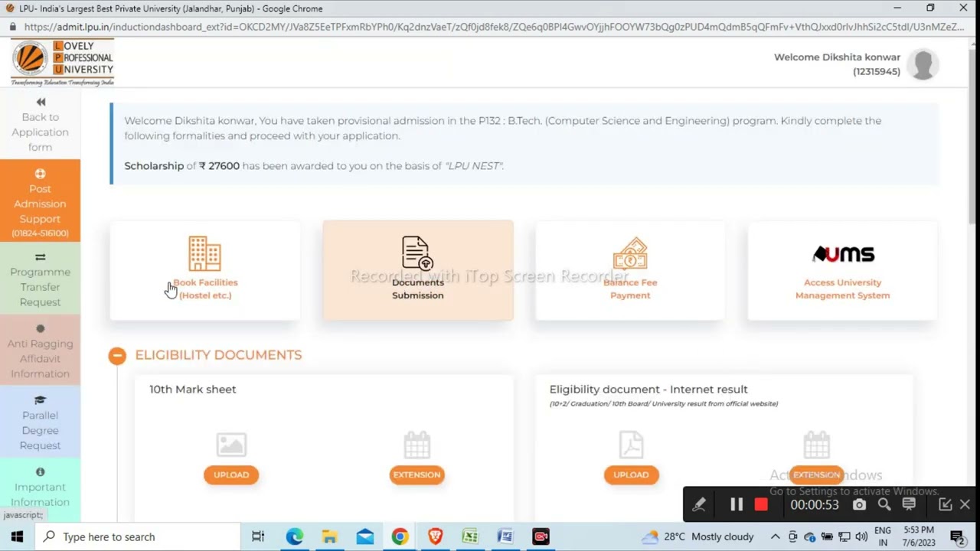Open the weather widget showing Mostly cloudy
The height and width of the screenshot is (551, 980).
click(x=698, y=536)
